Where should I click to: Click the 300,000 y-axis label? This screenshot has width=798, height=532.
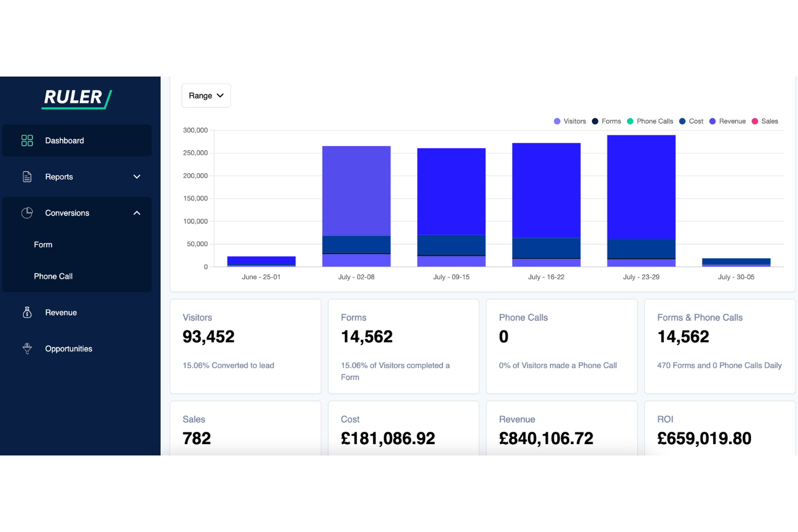coord(195,130)
